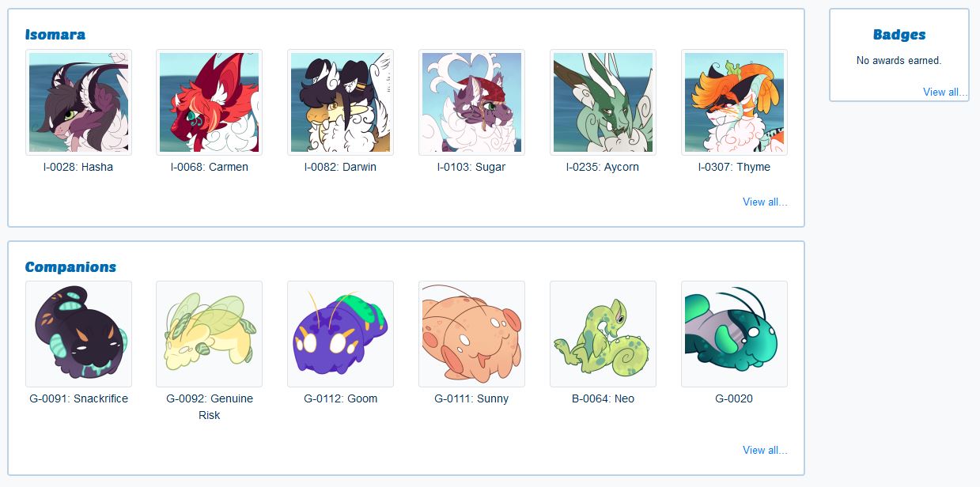The height and width of the screenshot is (487, 980).
Task: Select the peach Sunny companion image
Action: click(x=471, y=334)
